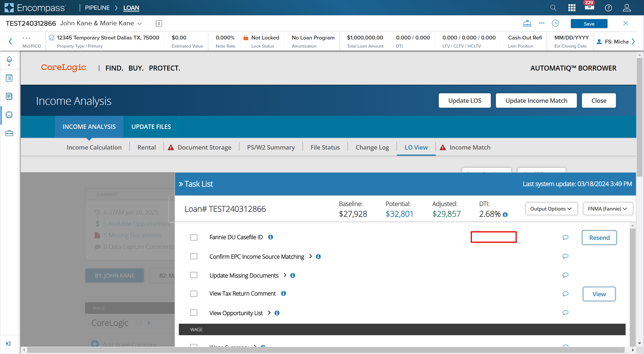Open the Change Log sub-tab
This screenshot has width=644, height=354.
coord(372,147)
